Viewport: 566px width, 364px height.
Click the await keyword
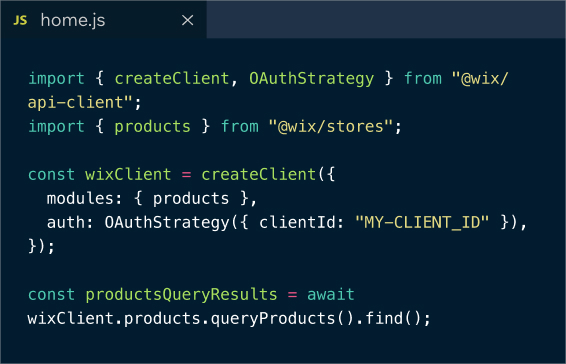pyautogui.click(x=331, y=295)
